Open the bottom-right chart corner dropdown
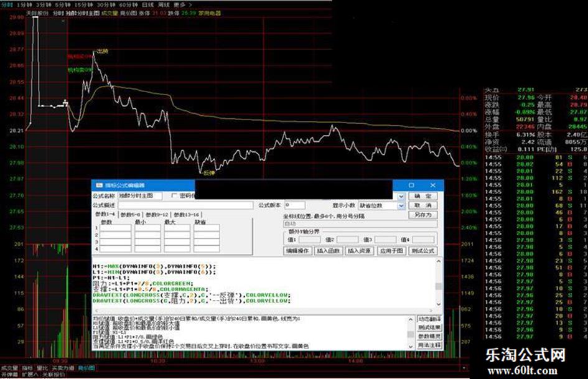 [465, 368]
